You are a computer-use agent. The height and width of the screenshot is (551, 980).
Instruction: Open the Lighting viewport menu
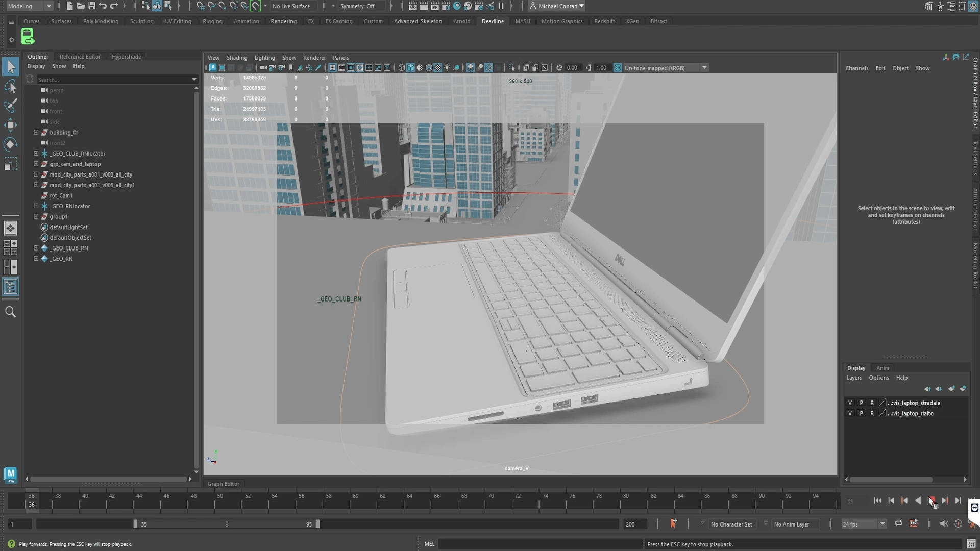point(264,58)
